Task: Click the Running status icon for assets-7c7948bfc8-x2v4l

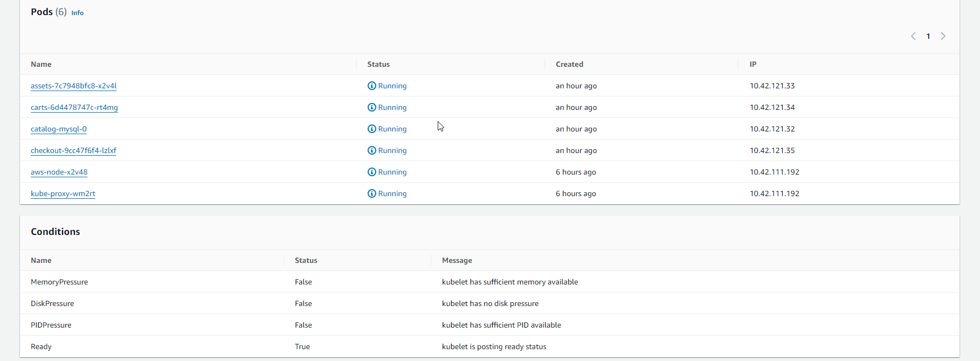Action: click(372, 86)
